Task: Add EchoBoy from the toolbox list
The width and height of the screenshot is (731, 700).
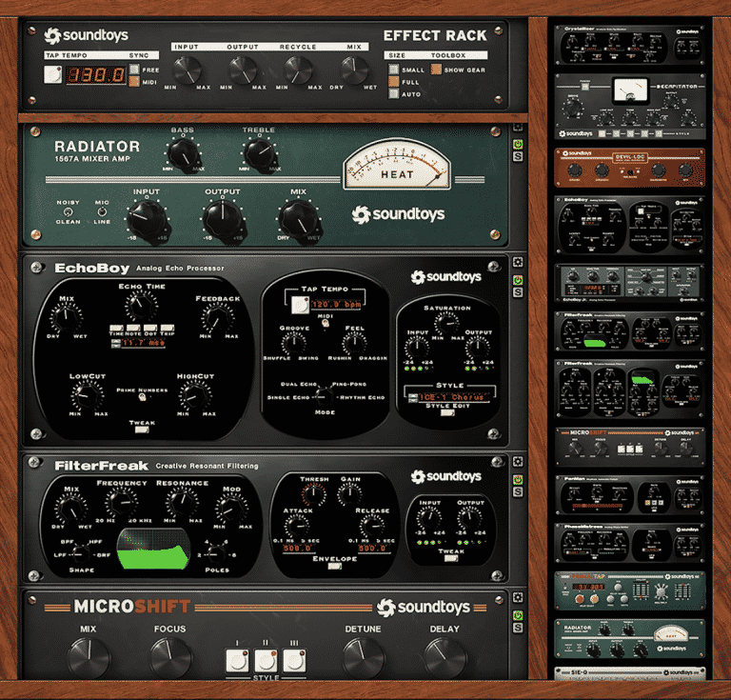Action: (x=629, y=226)
